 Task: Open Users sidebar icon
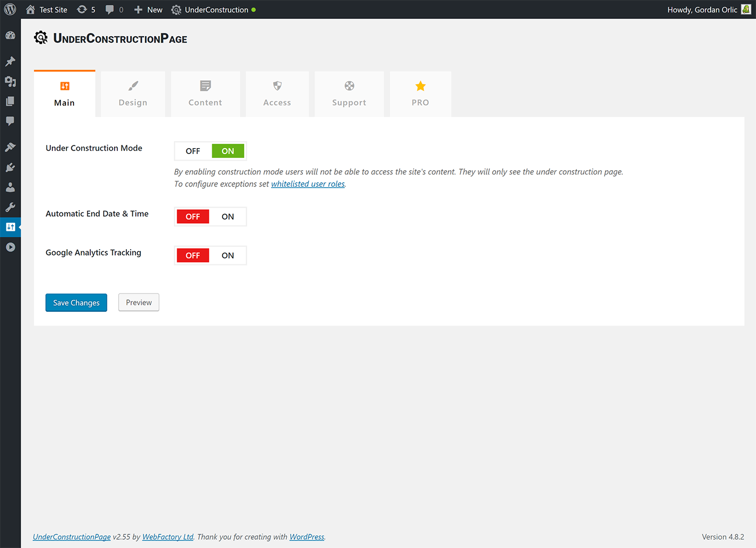[10, 188]
